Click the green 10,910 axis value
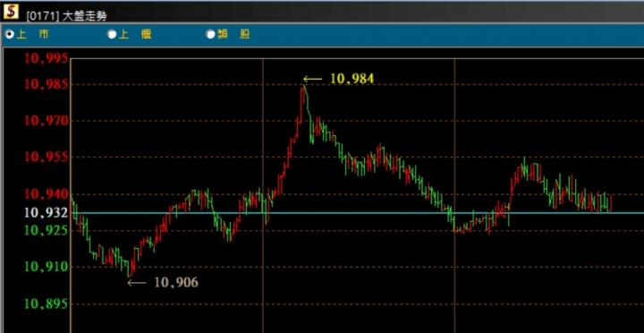 coord(46,268)
